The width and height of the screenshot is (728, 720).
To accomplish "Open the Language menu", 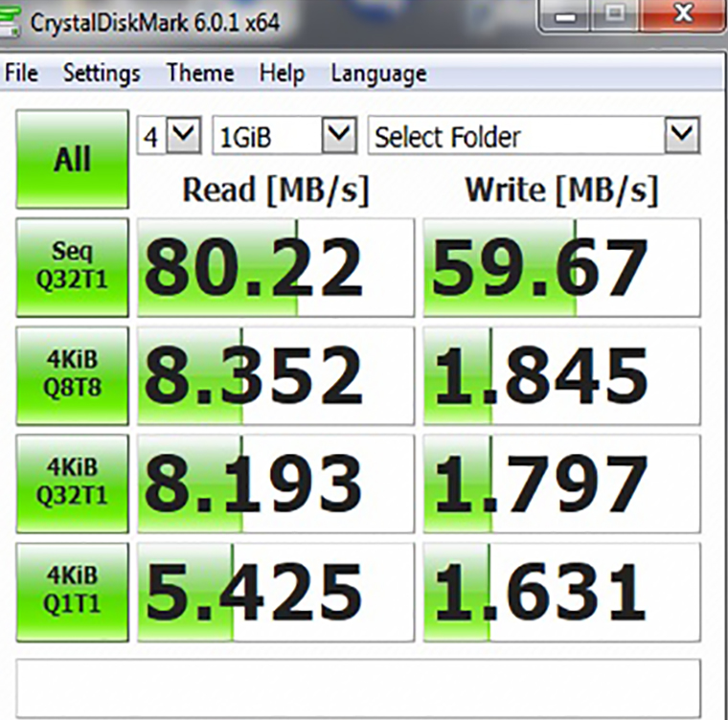I will click(378, 74).
